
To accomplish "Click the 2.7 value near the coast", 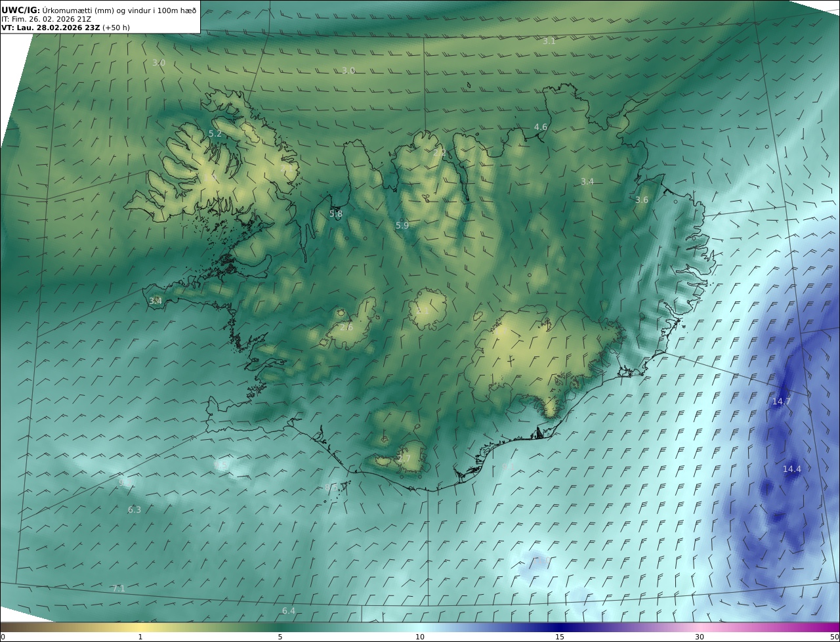I will (404, 458).
